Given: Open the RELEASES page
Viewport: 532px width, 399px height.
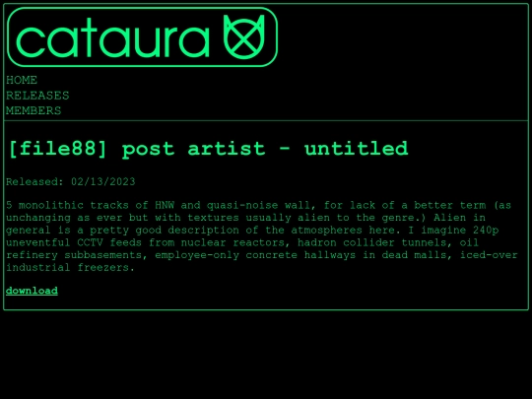Looking at the screenshot, I should click(37, 96).
